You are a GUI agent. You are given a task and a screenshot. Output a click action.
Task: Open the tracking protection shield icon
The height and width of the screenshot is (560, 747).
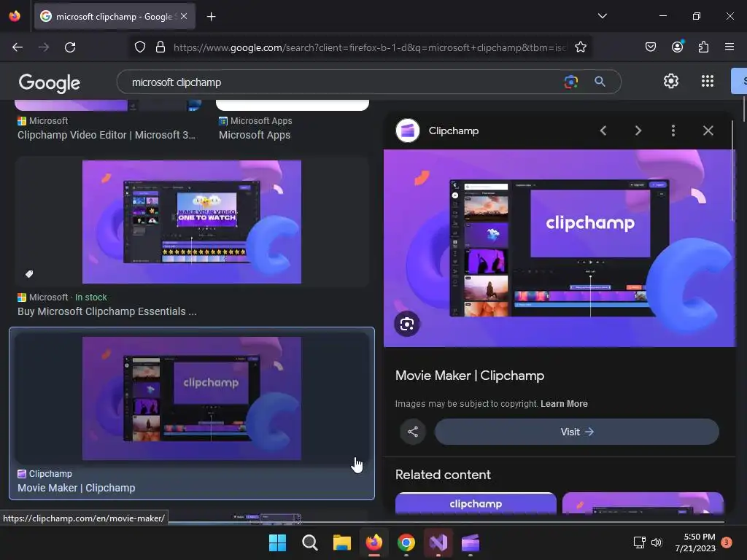pos(139,47)
